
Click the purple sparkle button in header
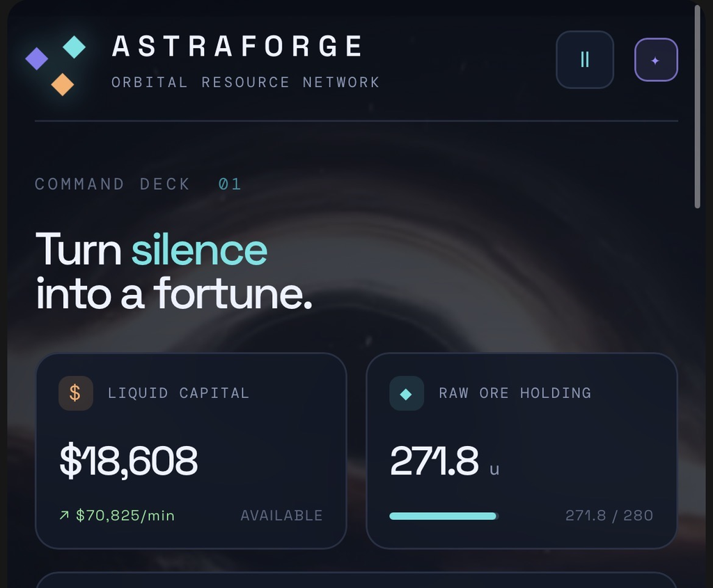pos(656,60)
